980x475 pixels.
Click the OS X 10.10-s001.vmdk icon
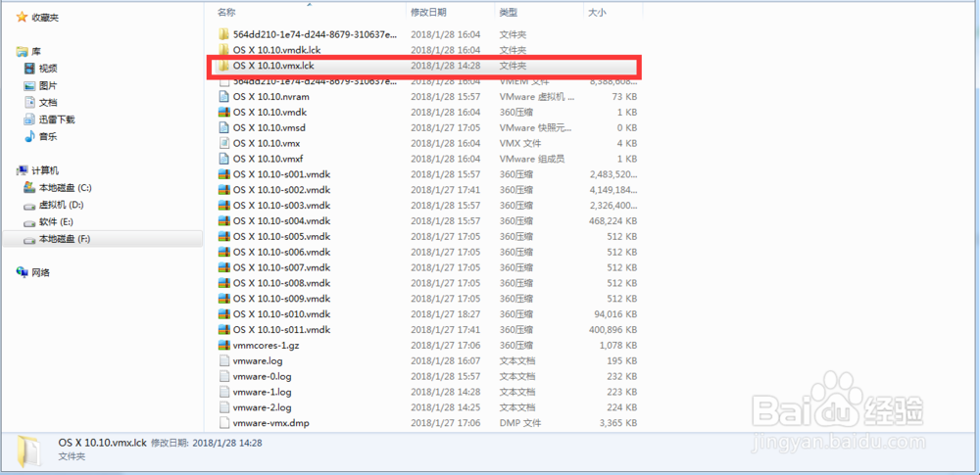pyautogui.click(x=223, y=174)
